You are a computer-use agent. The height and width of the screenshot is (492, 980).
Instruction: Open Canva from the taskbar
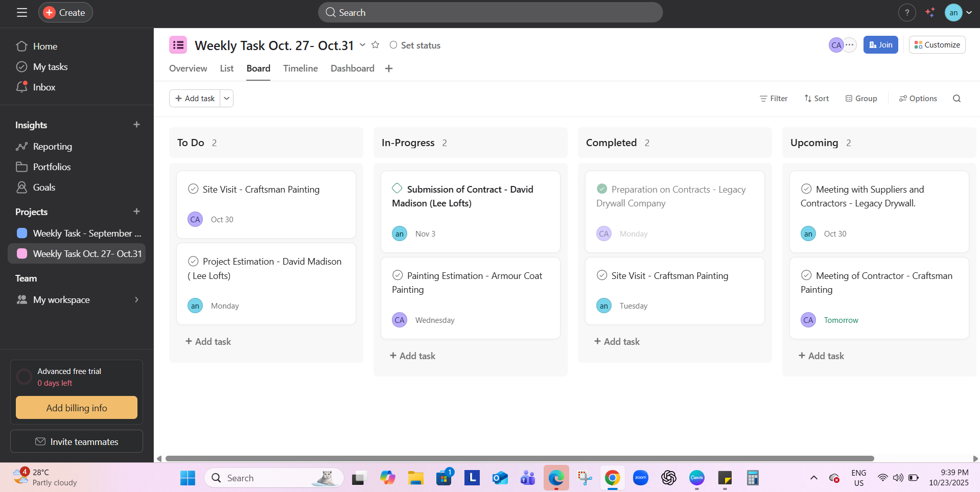click(697, 478)
